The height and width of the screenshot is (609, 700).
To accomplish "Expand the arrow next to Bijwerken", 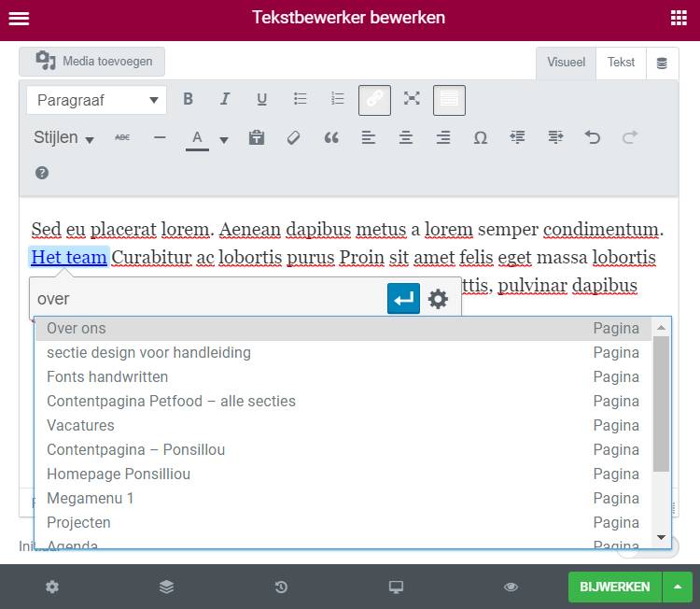I will [678, 587].
